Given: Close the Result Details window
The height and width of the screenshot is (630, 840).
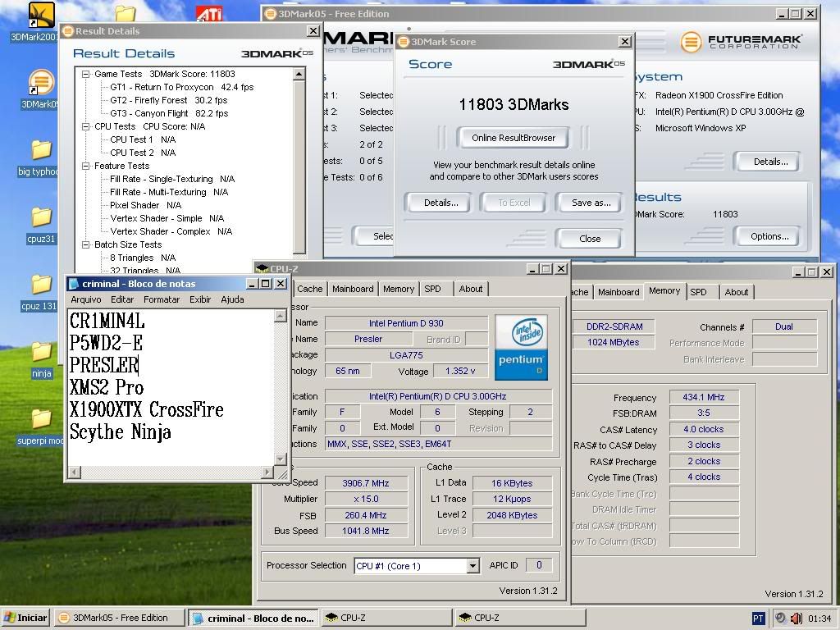Looking at the screenshot, I should 313,31.
